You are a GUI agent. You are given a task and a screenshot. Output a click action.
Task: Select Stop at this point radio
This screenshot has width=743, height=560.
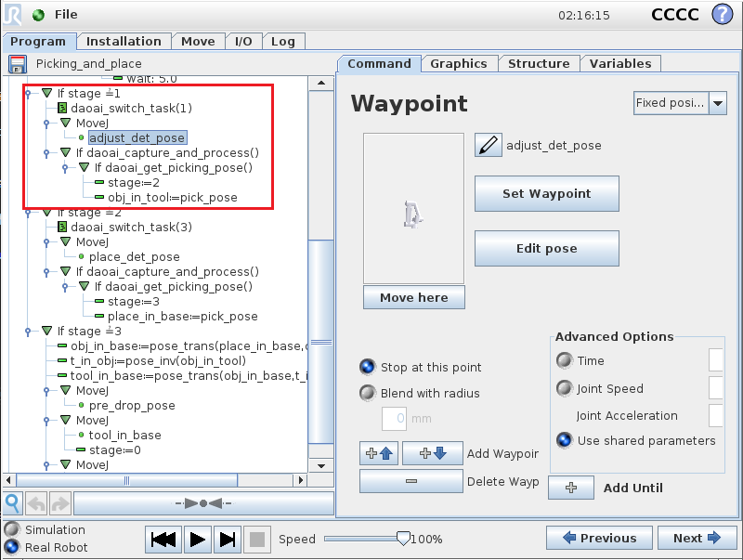[368, 367]
